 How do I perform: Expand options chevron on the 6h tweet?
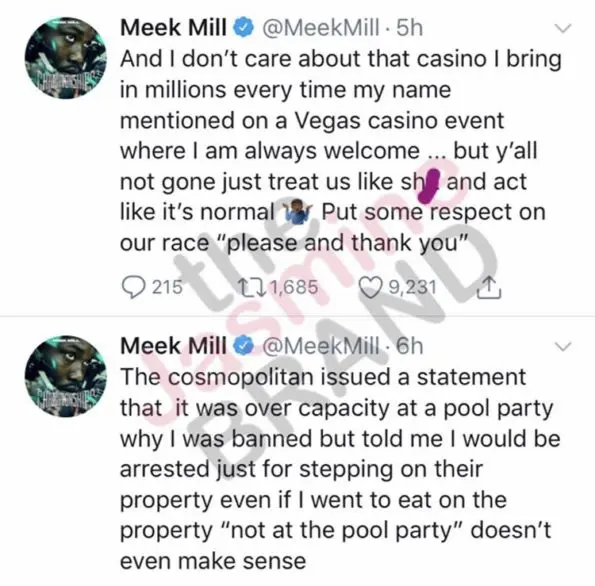(x=563, y=346)
